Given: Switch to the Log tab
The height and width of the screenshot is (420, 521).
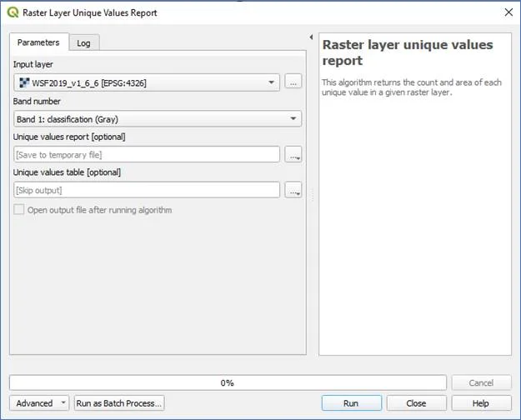Looking at the screenshot, I should tap(83, 42).
